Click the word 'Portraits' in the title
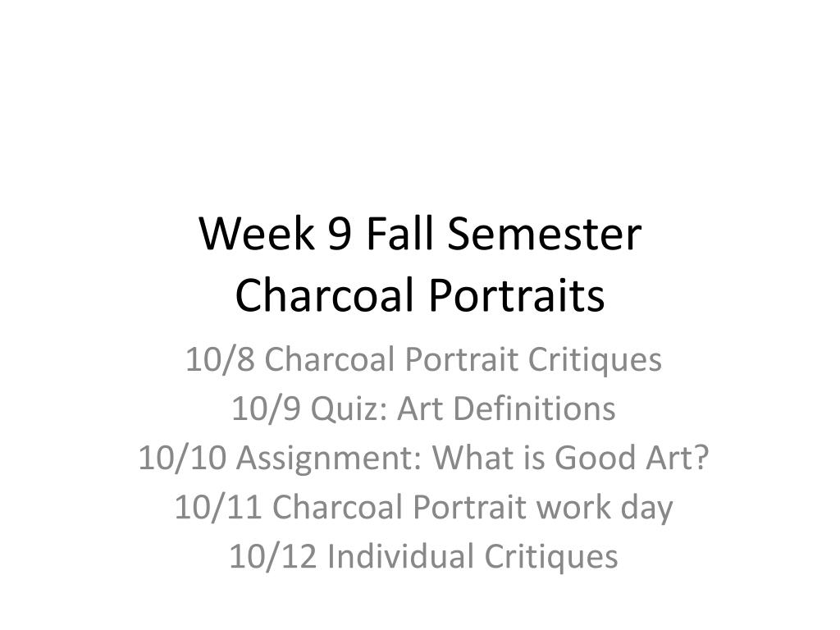 point(517,294)
